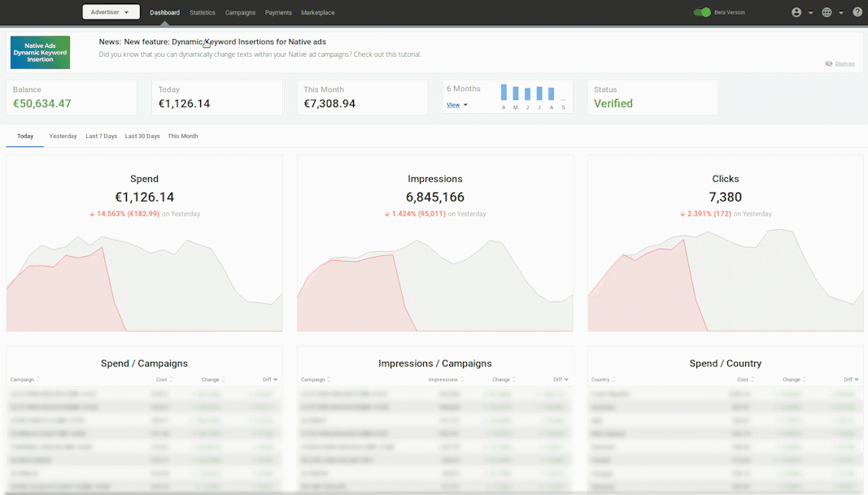Screen dimensions: 868x495
Task: Click the Diff dropdown arrow in Spend / Country
Action: tap(857, 380)
